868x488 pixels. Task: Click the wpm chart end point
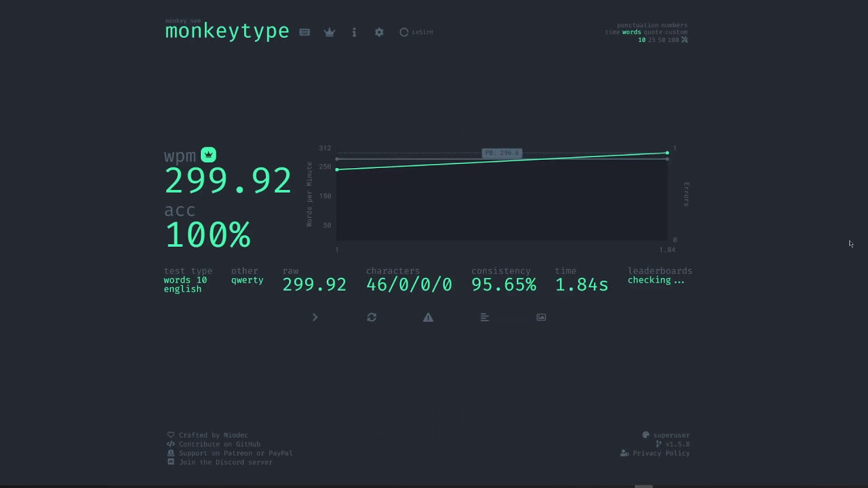(x=667, y=153)
